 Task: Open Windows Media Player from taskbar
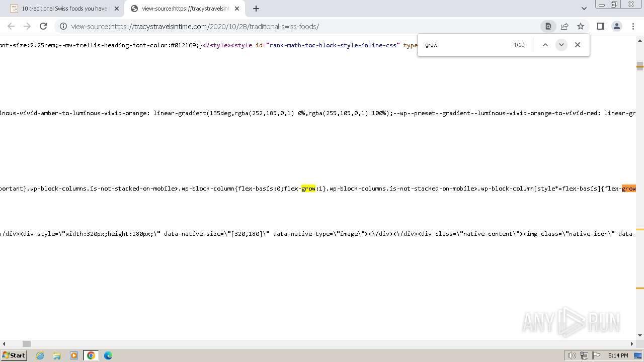74,355
